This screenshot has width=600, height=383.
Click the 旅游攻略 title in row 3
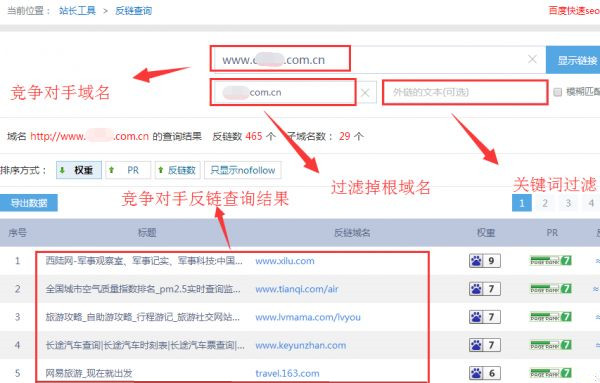(x=143, y=317)
